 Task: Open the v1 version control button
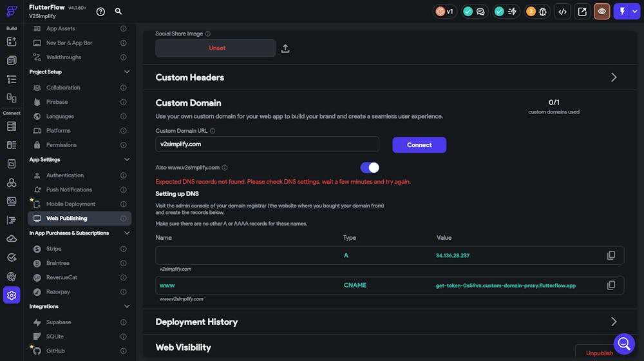pyautogui.click(x=444, y=12)
